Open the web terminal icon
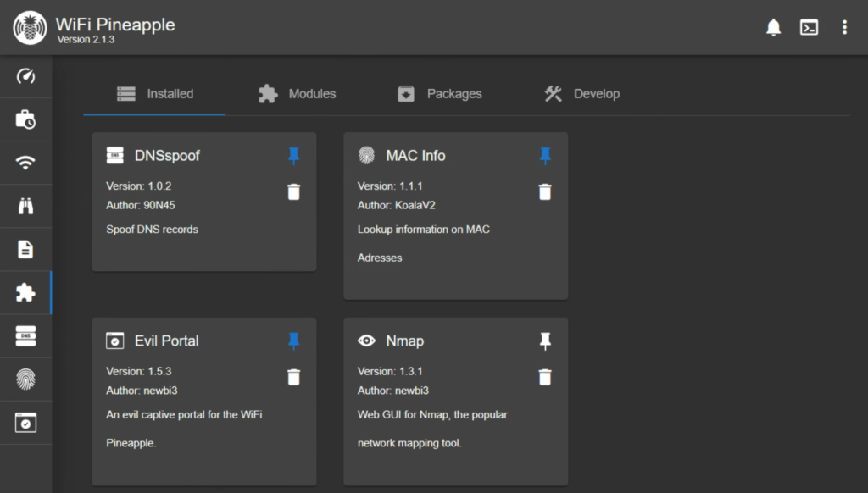The image size is (868, 493). [809, 27]
